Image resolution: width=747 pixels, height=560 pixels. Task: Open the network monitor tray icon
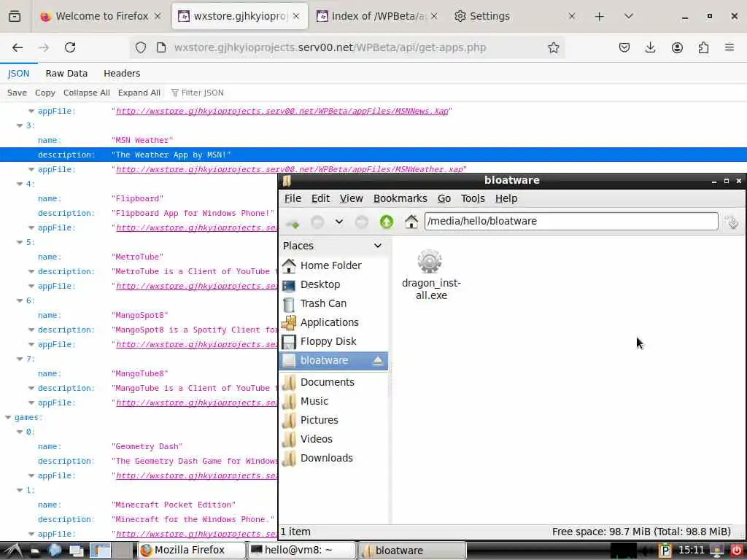point(716,551)
